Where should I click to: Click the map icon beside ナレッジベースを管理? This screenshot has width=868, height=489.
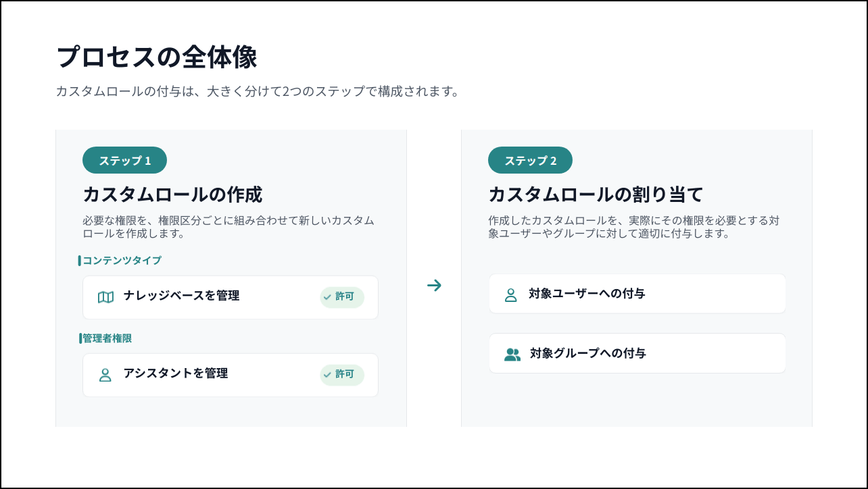click(x=105, y=297)
